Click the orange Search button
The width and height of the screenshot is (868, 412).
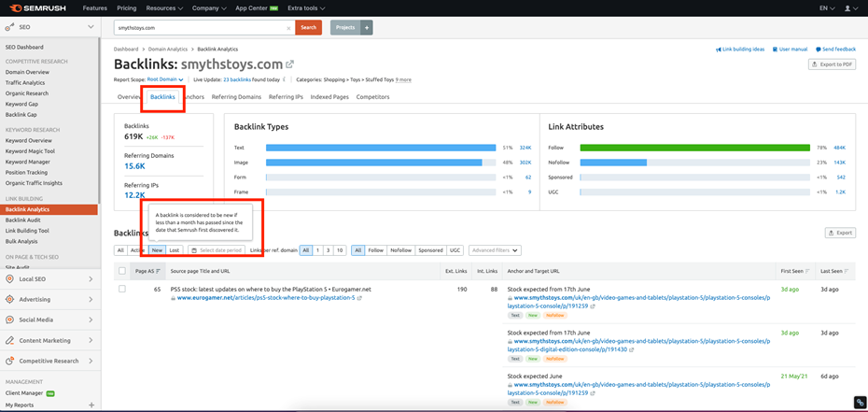point(308,28)
